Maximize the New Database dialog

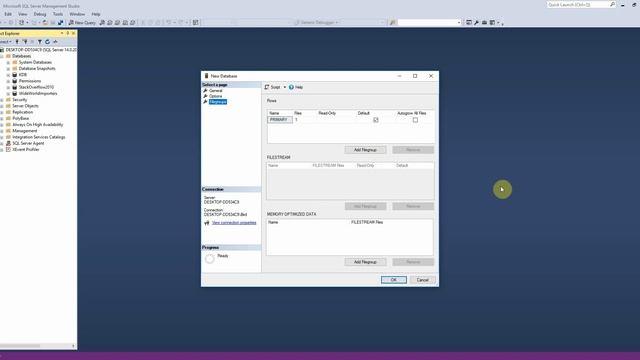(x=415, y=76)
